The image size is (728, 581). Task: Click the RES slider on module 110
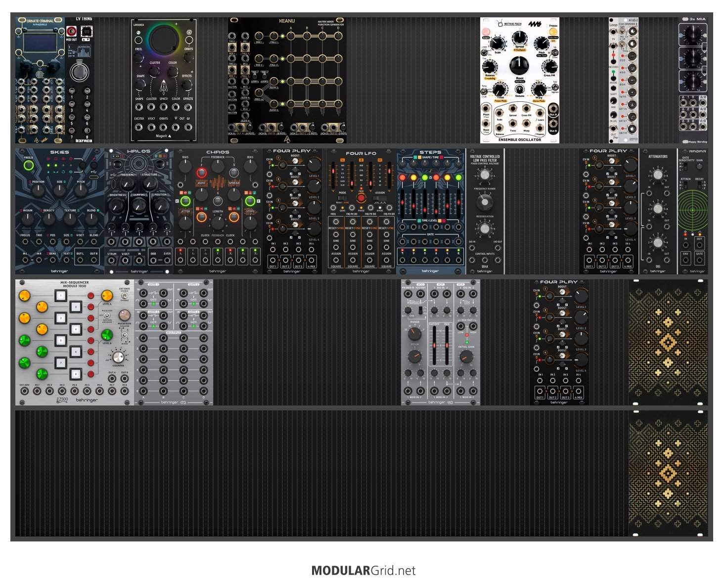coord(447,346)
